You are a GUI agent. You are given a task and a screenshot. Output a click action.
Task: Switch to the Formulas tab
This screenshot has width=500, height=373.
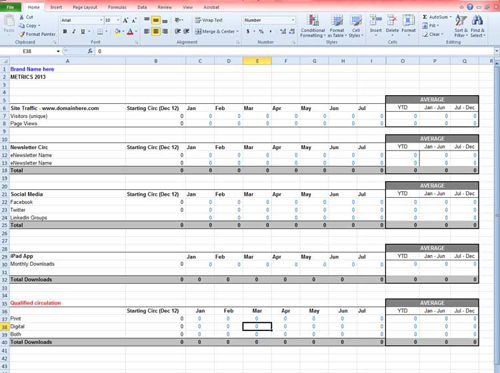[117, 7]
